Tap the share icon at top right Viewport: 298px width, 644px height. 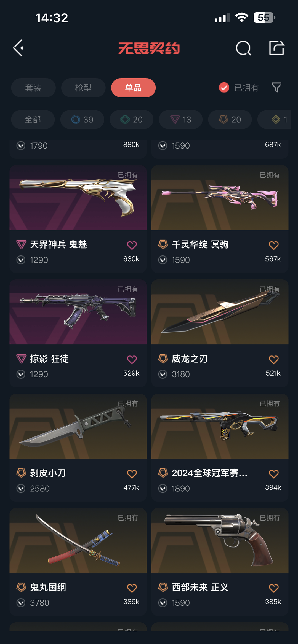coord(276,48)
